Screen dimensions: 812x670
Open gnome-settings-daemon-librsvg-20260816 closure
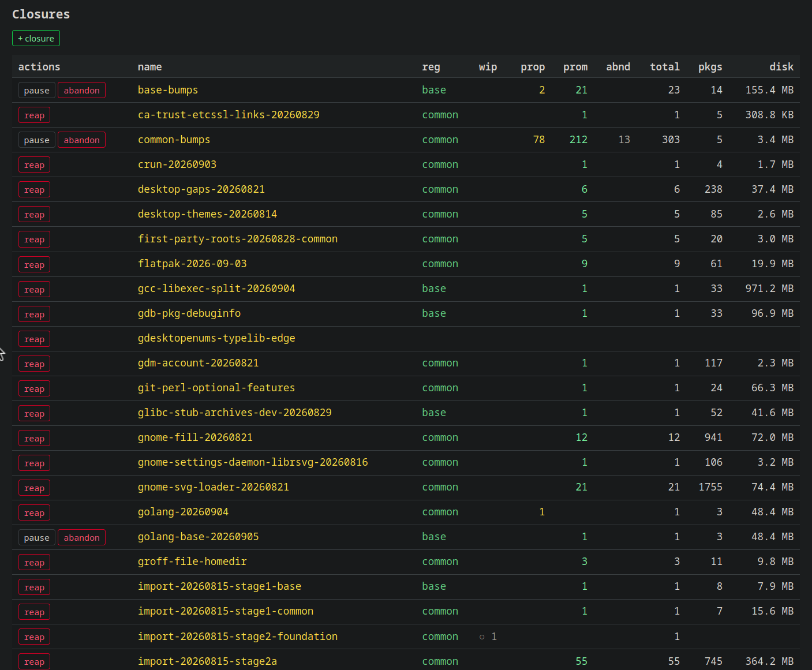click(x=253, y=462)
